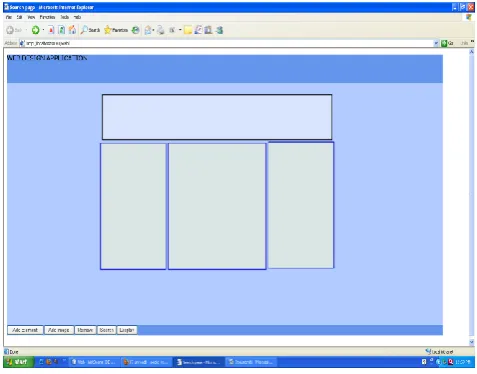Click the first quick launch icon
Image resolution: width=477 pixels, height=374 pixels.
coord(42,362)
